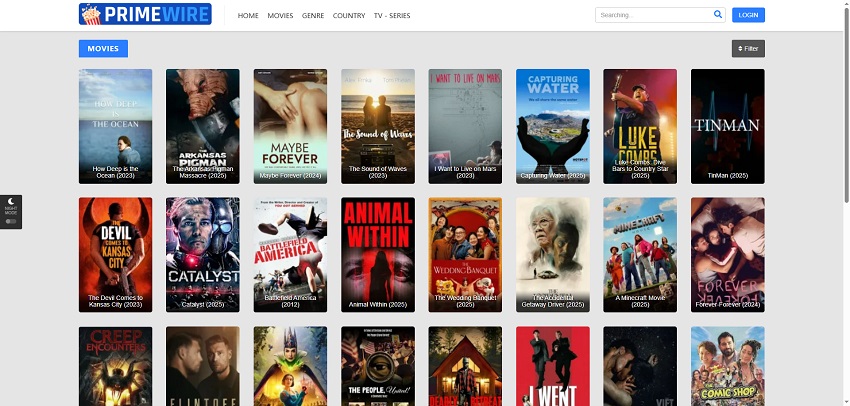The width and height of the screenshot is (850, 406).
Task: Open the Home menu item
Action: click(x=248, y=16)
